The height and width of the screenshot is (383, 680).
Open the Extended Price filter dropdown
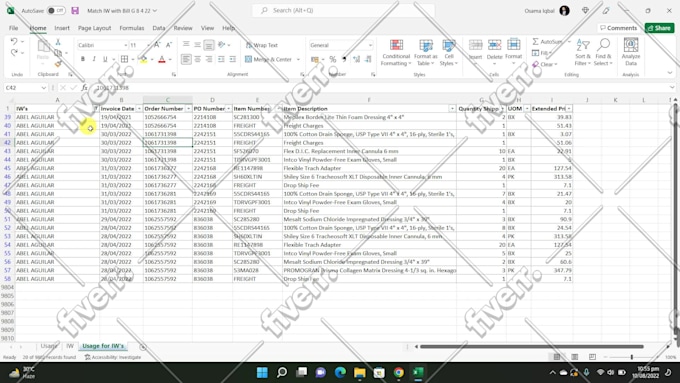(x=569, y=108)
